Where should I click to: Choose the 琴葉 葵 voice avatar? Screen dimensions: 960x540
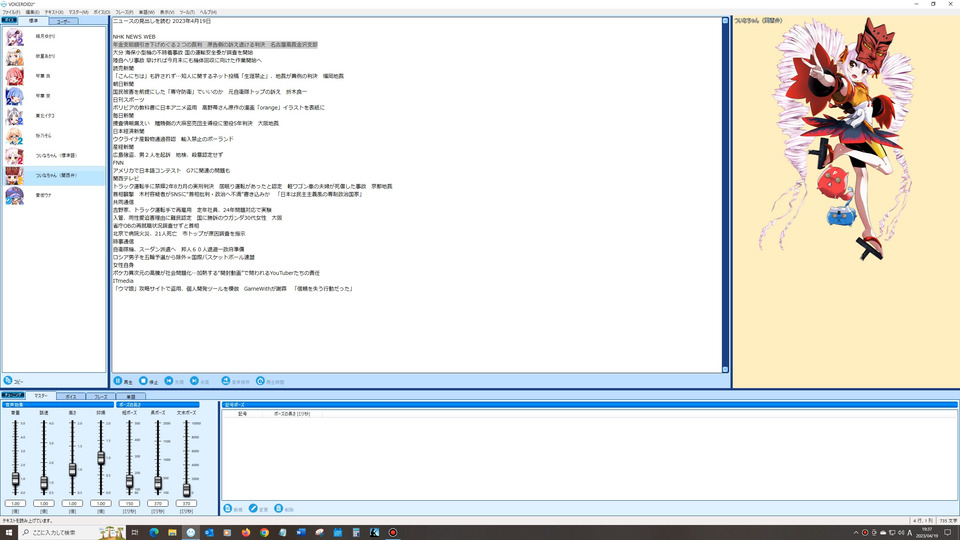[15, 96]
